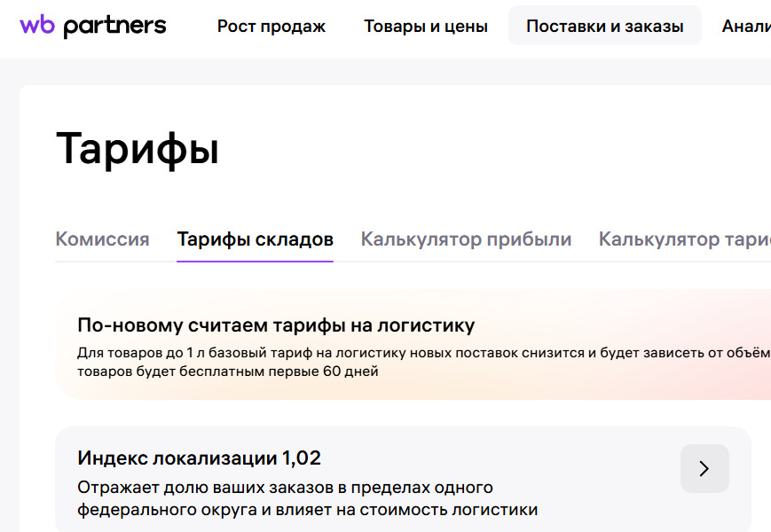Open the cut-off Калькулятор тарифов tab
This screenshot has width=771, height=532.
[684, 239]
